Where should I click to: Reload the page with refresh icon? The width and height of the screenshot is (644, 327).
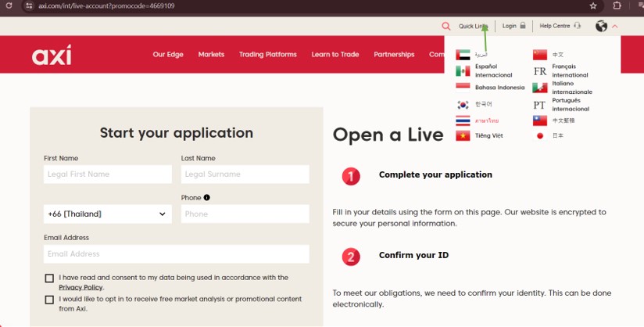tap(9, 5)
